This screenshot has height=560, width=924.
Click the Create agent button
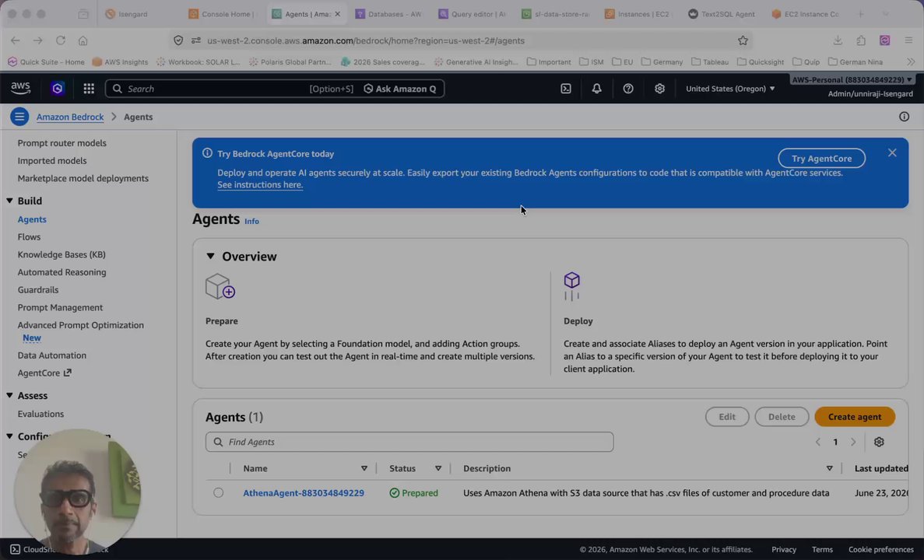855,417
